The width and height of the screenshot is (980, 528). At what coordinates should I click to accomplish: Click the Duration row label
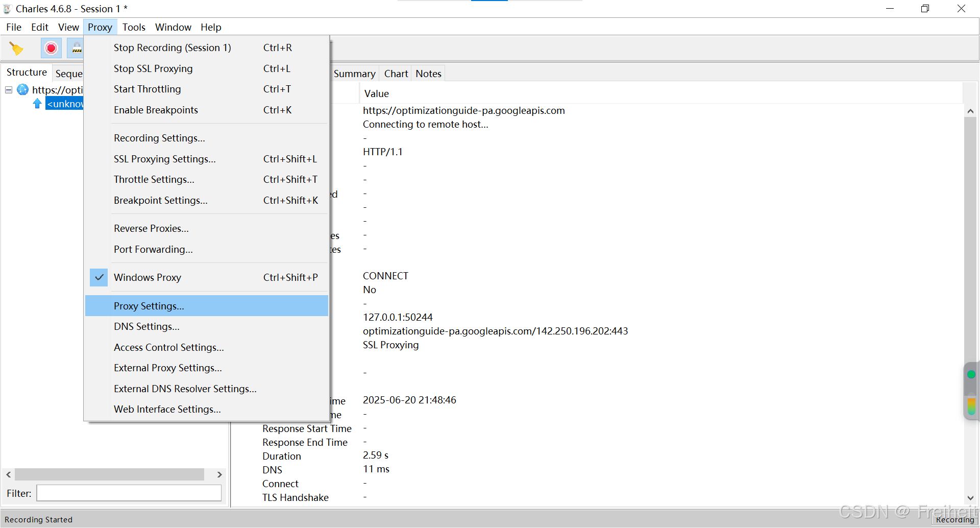pyautogui.click(x=282, y=456)
